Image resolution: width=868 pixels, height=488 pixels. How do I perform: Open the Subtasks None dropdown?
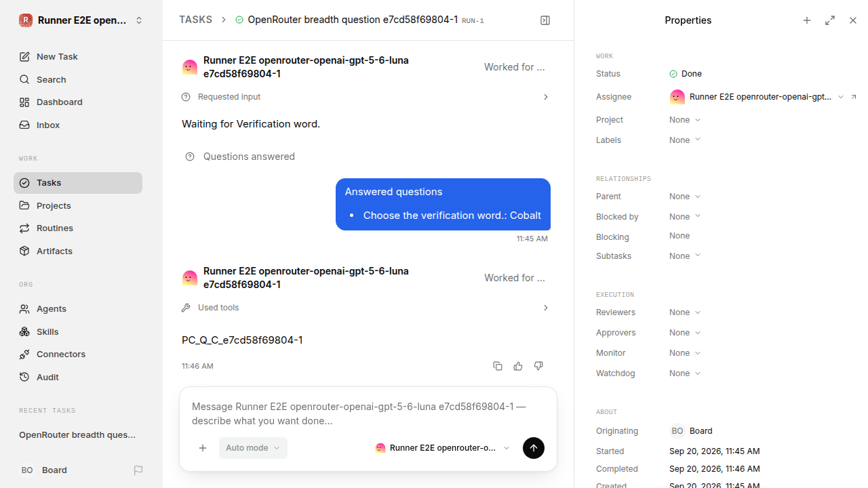point(685,256)
